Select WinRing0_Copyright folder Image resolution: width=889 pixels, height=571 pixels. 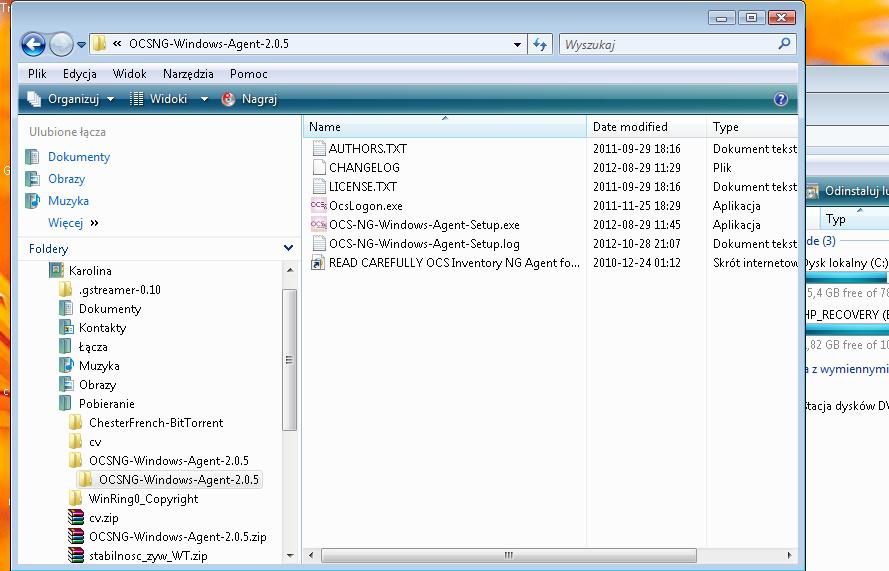coord(143,499)
